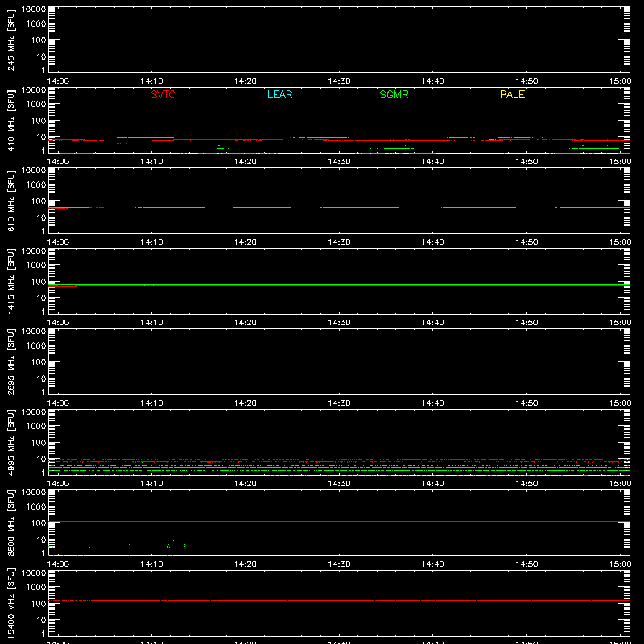Screen dimensions: 644x644
Task: Click the 10000 tick of the 15400 MHz panel
Action: point(34,573)
